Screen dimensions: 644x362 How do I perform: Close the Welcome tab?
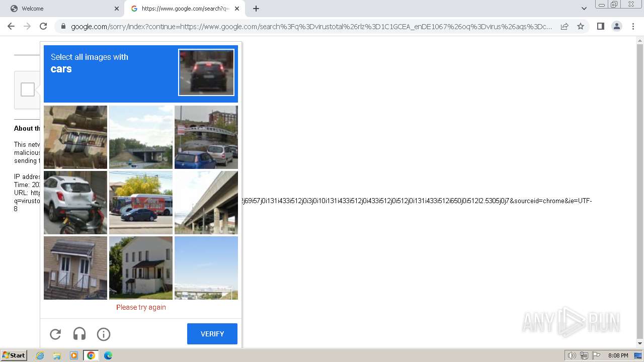coord(116,9)
